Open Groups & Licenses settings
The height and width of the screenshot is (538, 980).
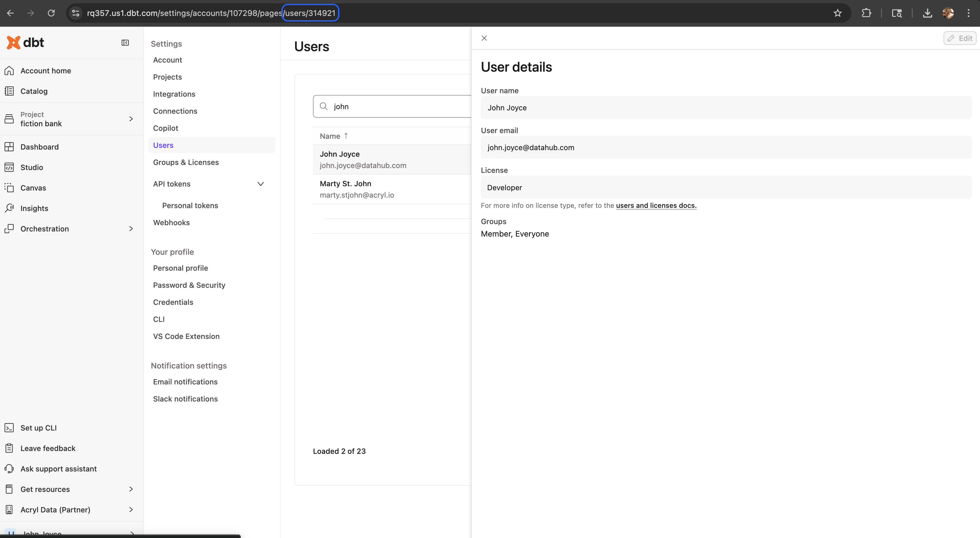click(x=186, y=162)
